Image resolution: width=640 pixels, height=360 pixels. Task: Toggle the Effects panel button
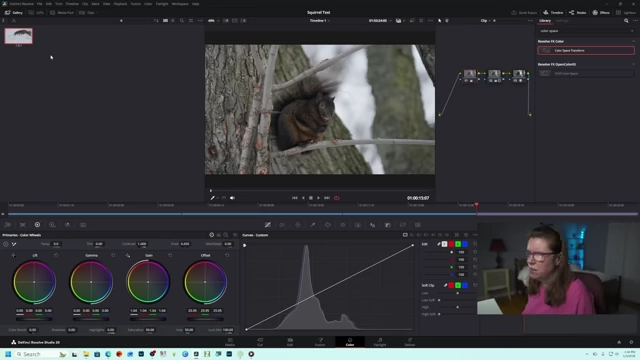601,13
